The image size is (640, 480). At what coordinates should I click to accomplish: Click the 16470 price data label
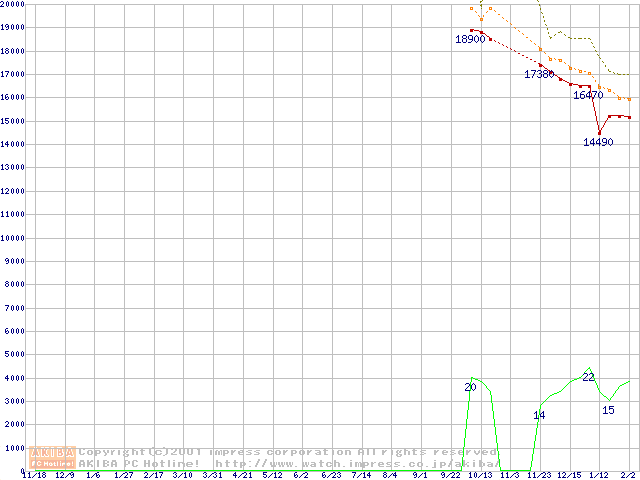588,96
